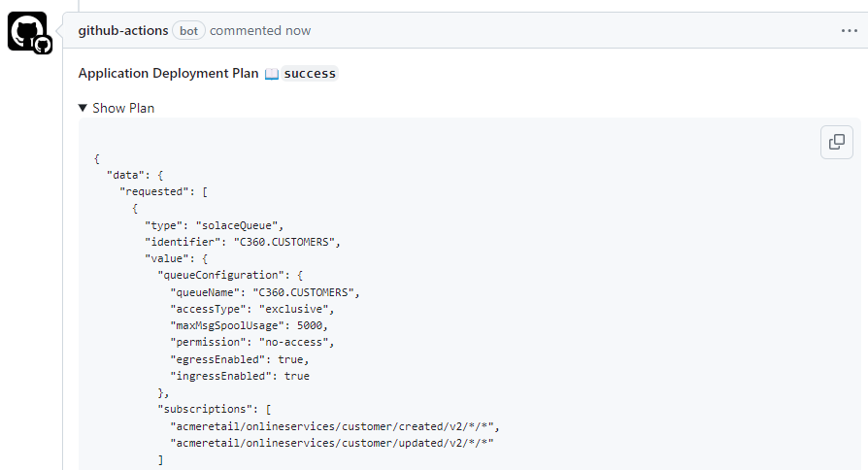The image size is (868, 470).
Task: Click the customer/created/v2 subscription string
Action: (336, 426)
